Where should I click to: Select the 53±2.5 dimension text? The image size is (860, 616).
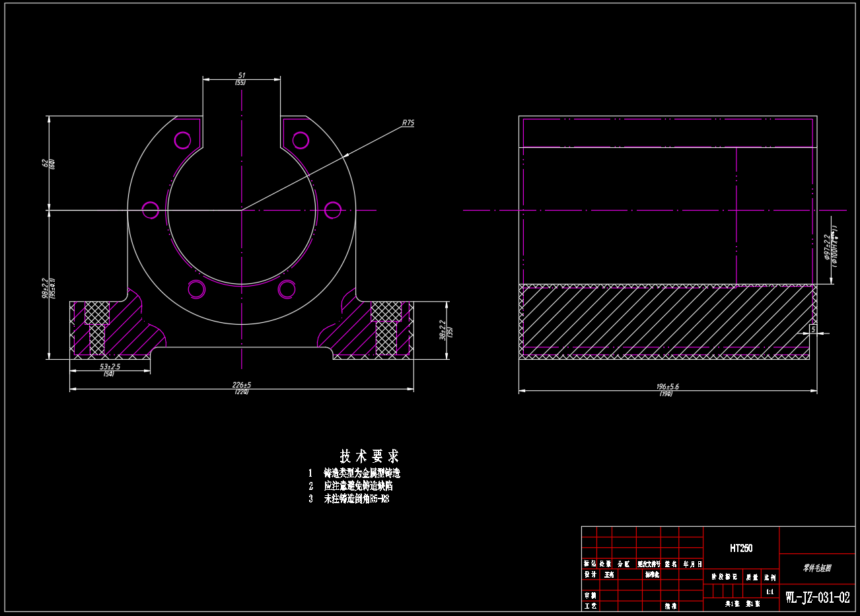pyautogui.click(x=110, y=366)
